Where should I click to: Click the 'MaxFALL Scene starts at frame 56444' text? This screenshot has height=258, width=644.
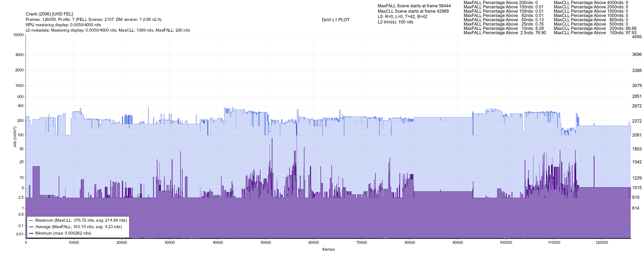(414, 6)
